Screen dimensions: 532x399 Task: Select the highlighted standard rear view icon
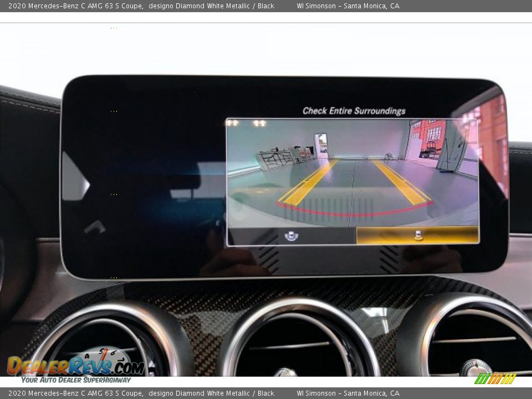(x=418, y=236)
